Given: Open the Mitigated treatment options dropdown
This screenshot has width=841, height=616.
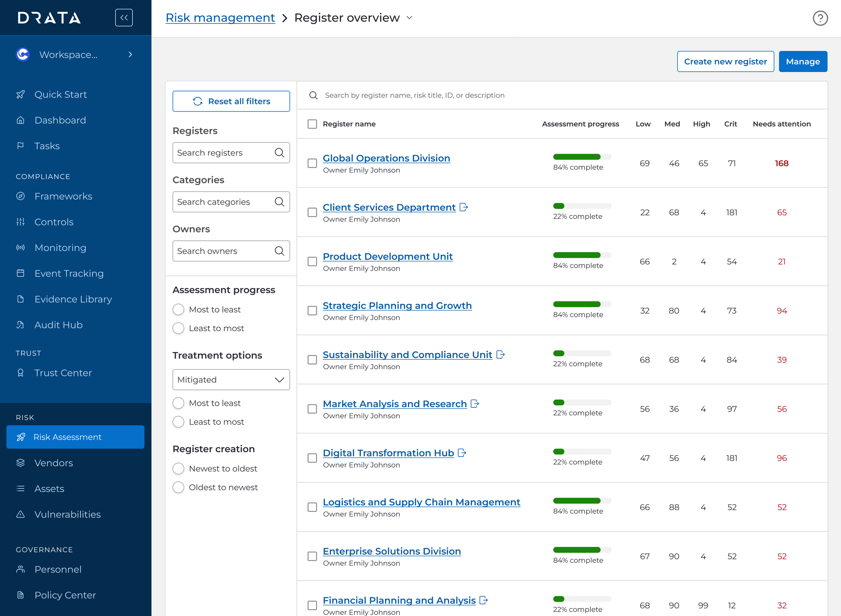Looking at the screenshot, I should pyautogui.click(x=231, y=379).
